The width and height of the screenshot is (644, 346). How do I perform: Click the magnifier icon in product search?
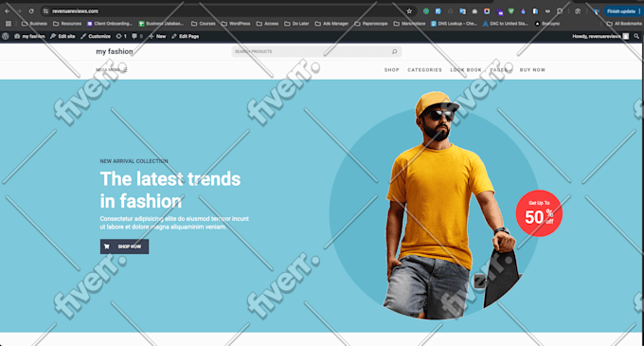point(394,51)
